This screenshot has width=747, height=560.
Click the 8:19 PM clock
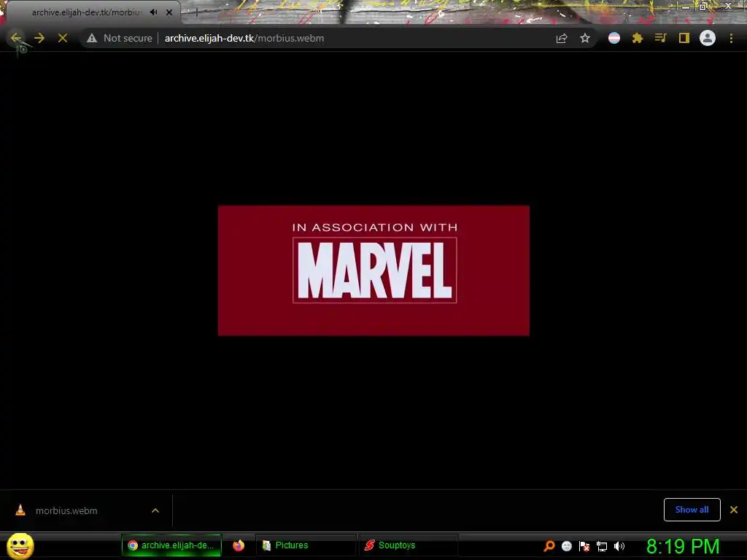[x=683, y=546]
